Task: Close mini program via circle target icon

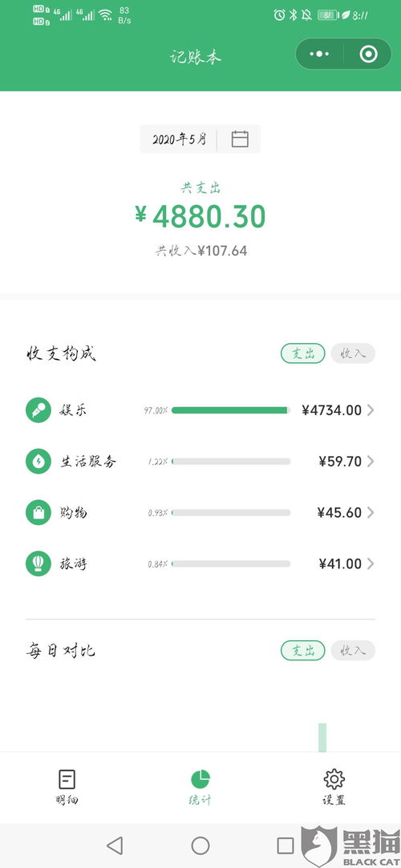Action: [x=368, y=54]
